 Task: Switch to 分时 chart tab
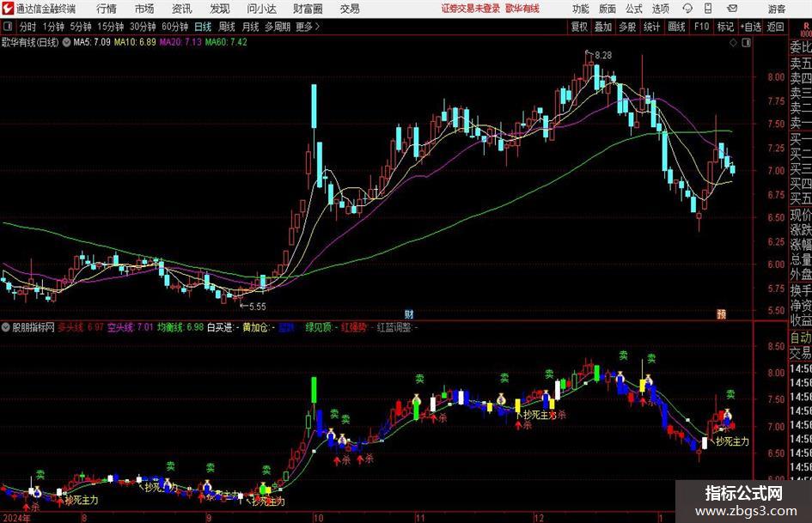coord(28,27)
